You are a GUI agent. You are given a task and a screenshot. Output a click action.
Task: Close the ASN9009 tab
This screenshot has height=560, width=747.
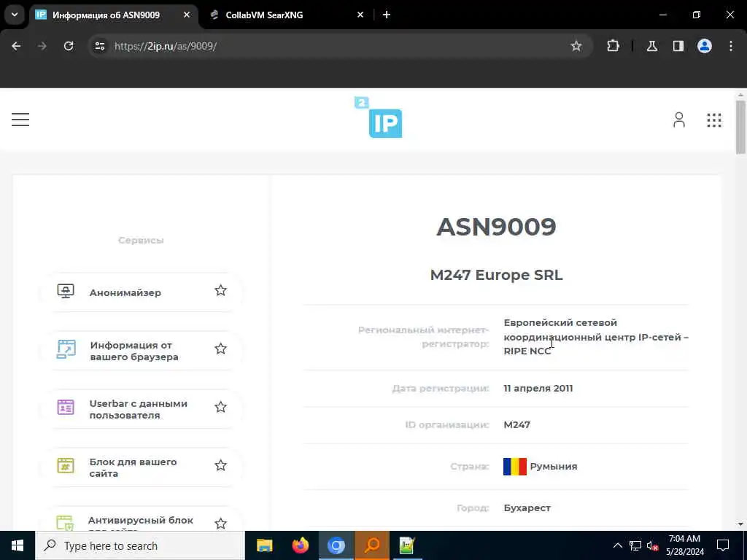(x=187, y=15)
